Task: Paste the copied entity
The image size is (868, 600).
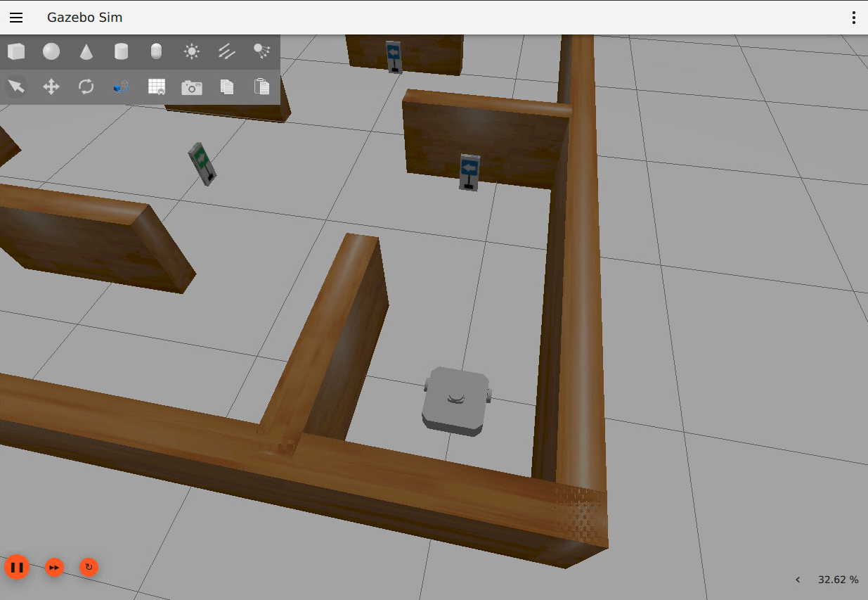Action: pos(261,86)
